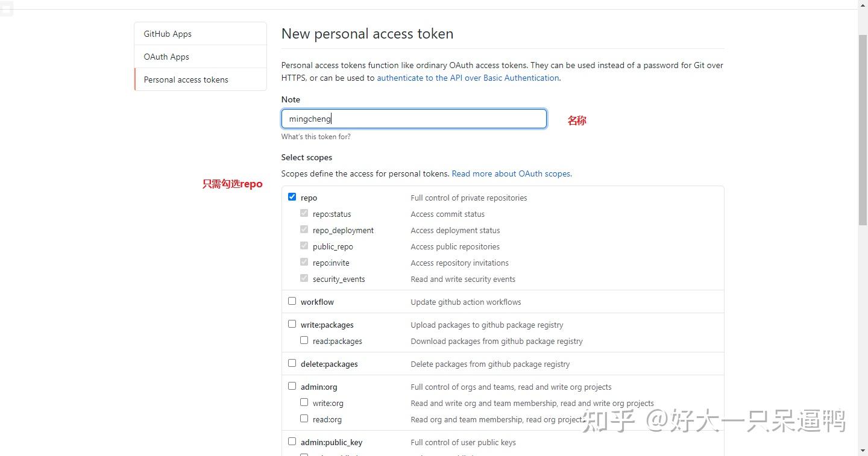Screen dimensions: 868x456
Task: Uncheck the repo scope checkbox
Action: pyautogui.click(x=292, y=196)
